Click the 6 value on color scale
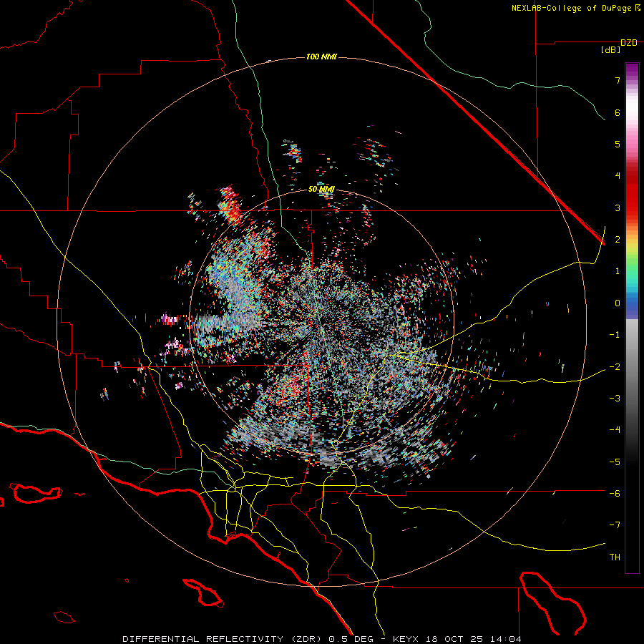The image size is (644, 644). click(618, 112)
